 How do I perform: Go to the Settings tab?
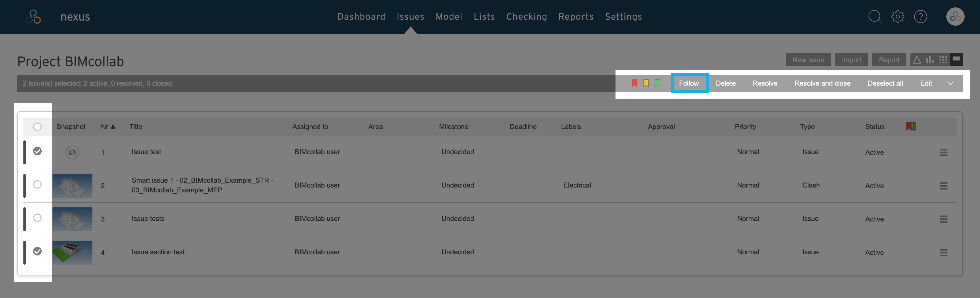point(623,17)
